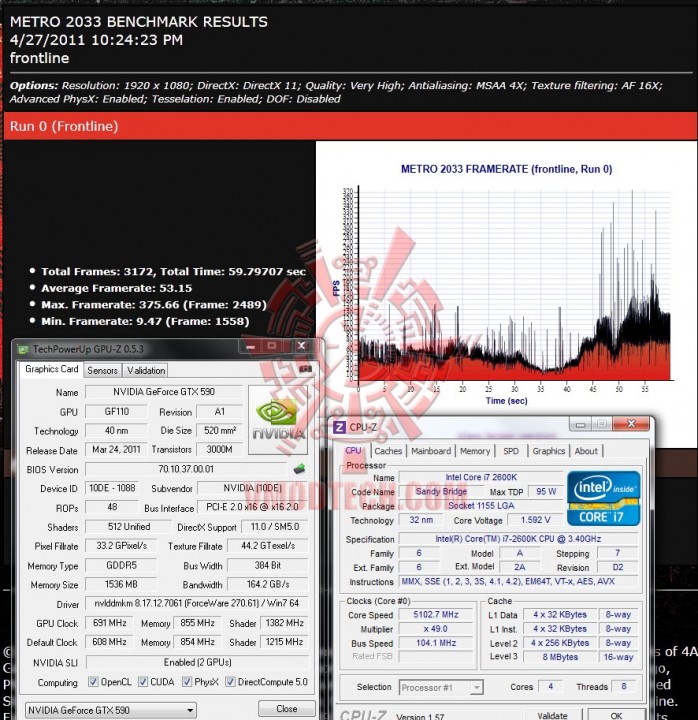Click the GPU Clock value 691 MHz
Screen dimensions: 698x720
[109, 623]
